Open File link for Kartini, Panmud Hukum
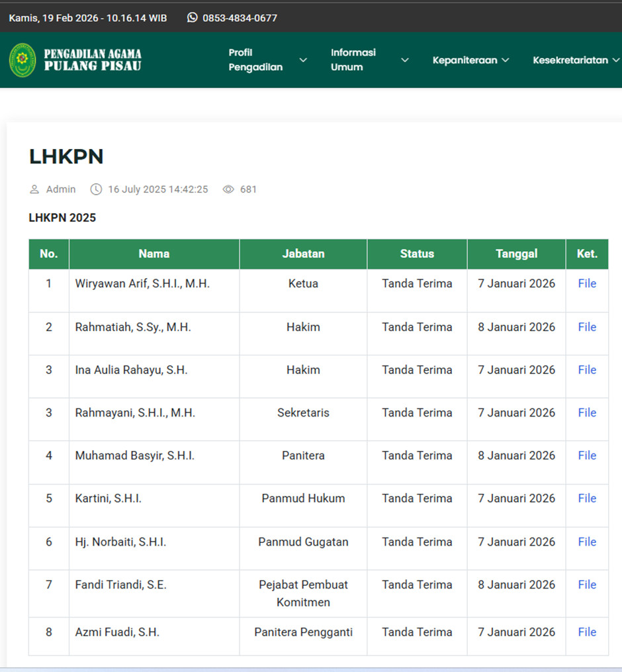Screen dimensions: 622x672 click(x=587, y=499)
